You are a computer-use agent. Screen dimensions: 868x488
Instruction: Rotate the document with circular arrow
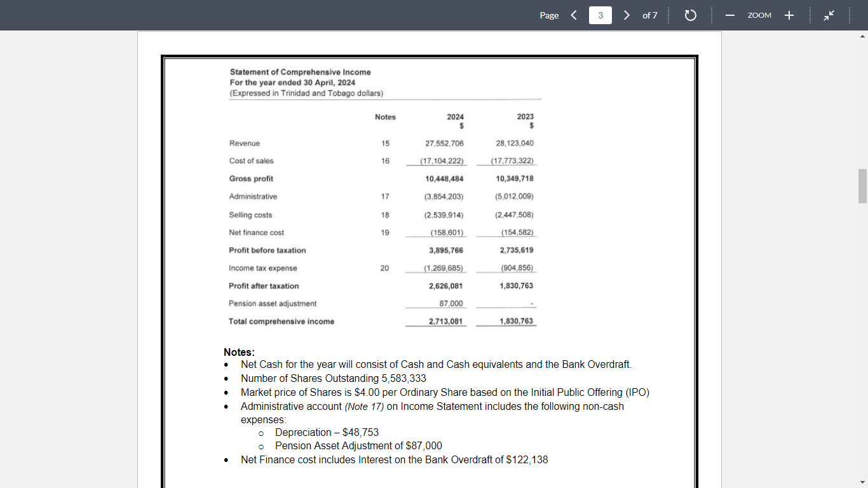tap(691, 15)
